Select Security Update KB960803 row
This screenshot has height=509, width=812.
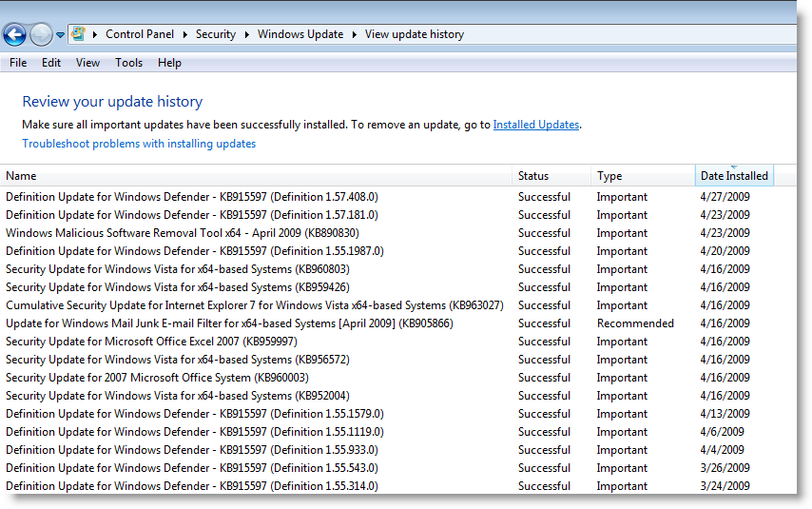pos(398,269)
